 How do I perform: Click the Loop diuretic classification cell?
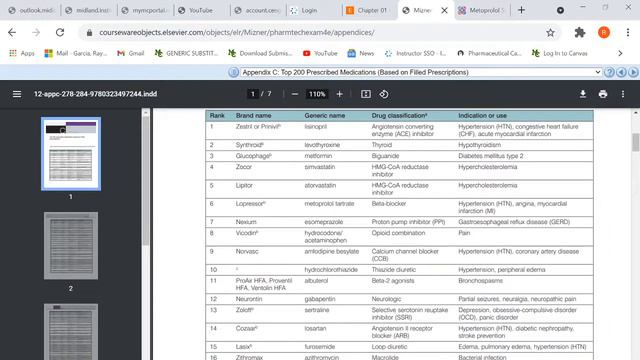pos(389,347)
